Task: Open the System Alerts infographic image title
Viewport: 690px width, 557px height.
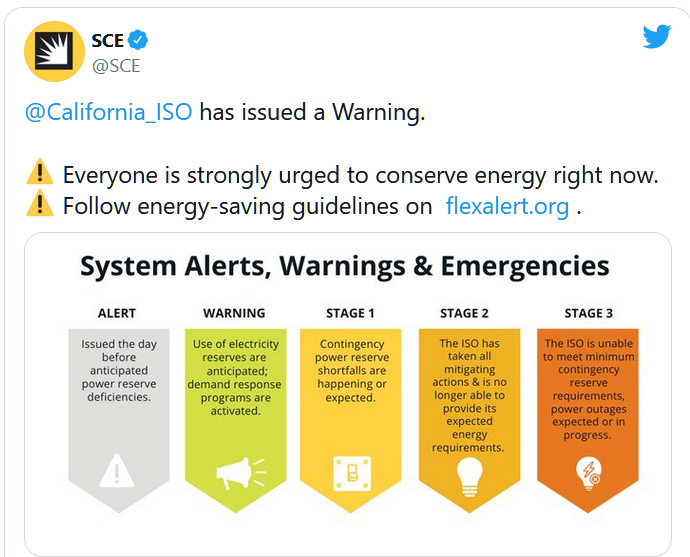Action: [345, 266]
